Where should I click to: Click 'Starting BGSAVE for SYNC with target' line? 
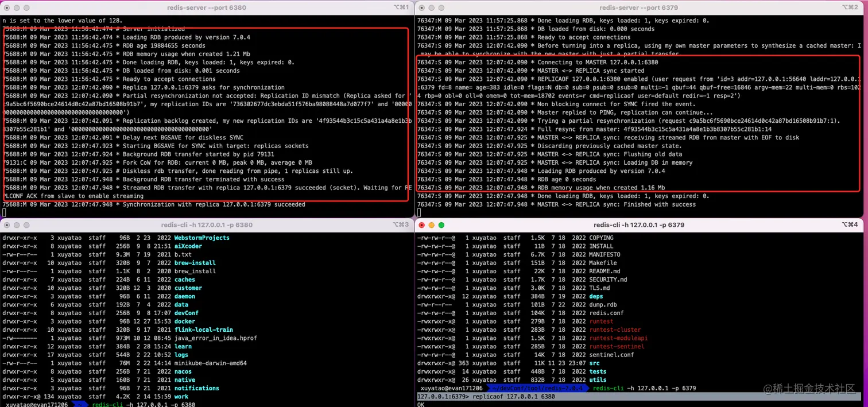[156, 146]
